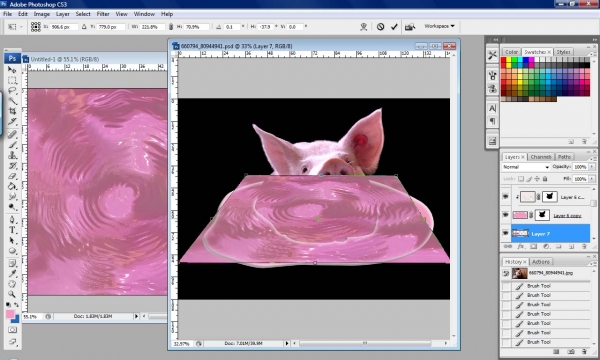Select the Hand tool

click(x=12, y=284)
